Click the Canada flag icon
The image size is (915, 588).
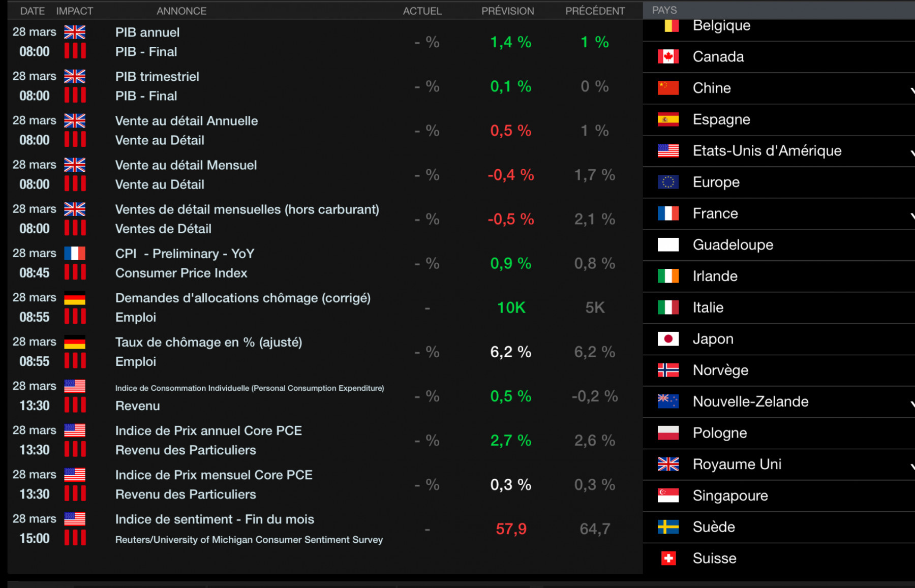click(x=668, y=56)
